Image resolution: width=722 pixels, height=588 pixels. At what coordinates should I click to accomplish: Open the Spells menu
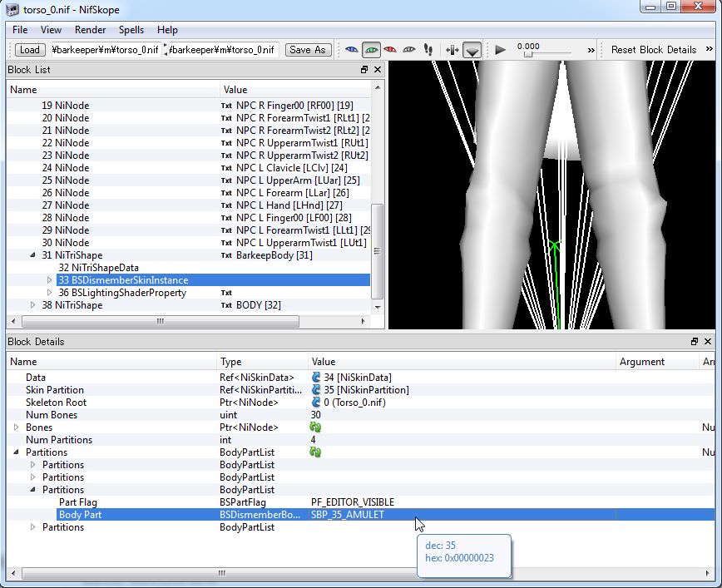pos(131,30)
